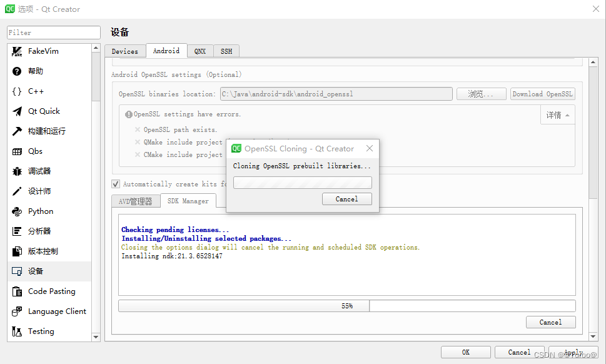Open the C++ braces icon category
This screenshot has height=364, width=606.
pyautogui.click(x=17, y=91)
